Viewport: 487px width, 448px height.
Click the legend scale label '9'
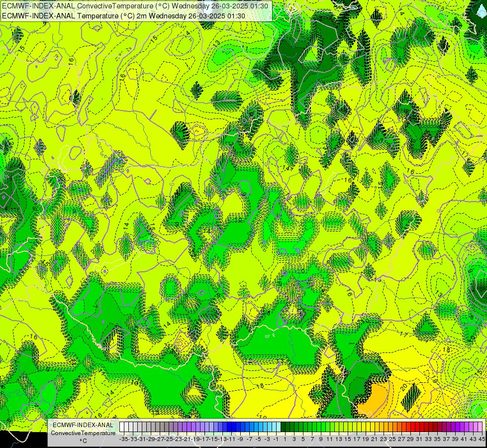click(x=321, y=439)
